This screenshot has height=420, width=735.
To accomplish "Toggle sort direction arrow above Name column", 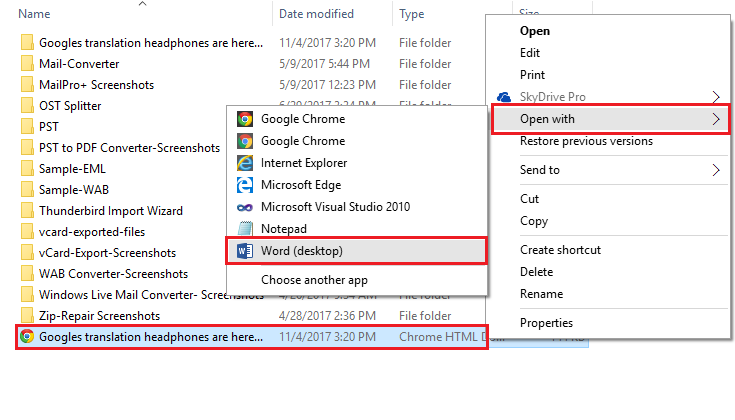I will (142, 4).
